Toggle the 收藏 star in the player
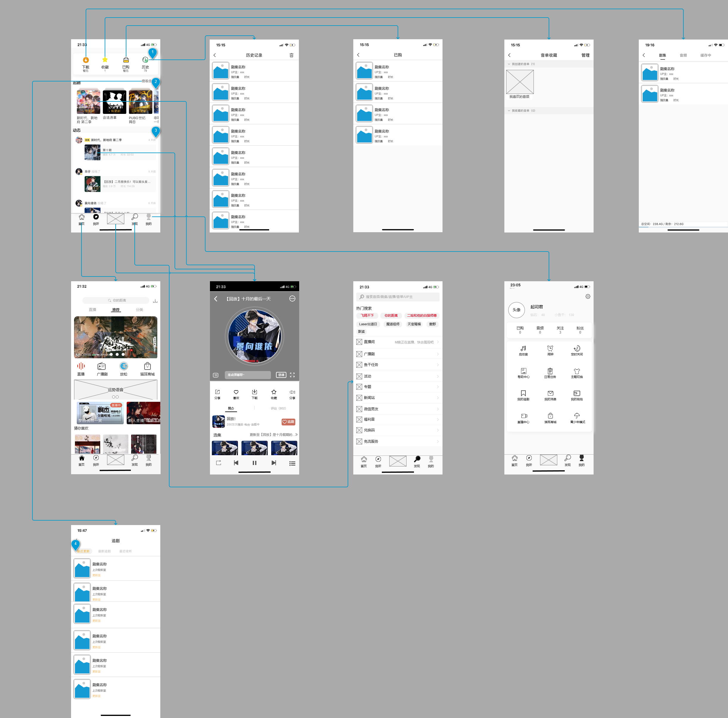The height and width of the screenshot is (718, 728). [274, 392]
